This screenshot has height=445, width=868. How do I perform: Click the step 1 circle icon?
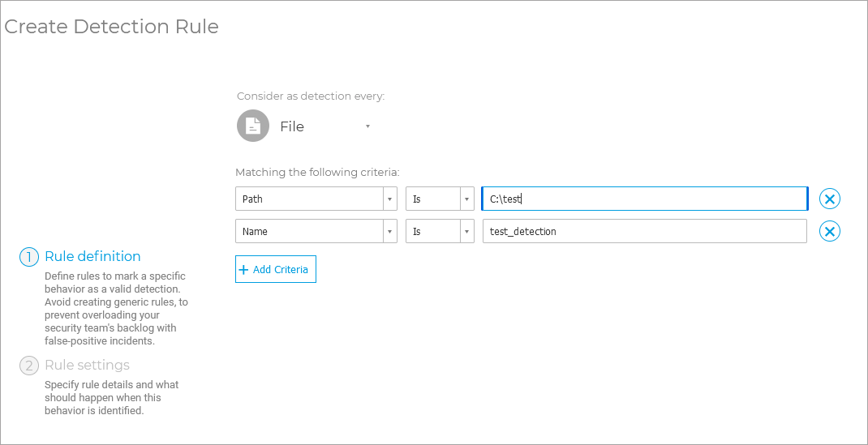pyautogui.click(x=29, y=257)
